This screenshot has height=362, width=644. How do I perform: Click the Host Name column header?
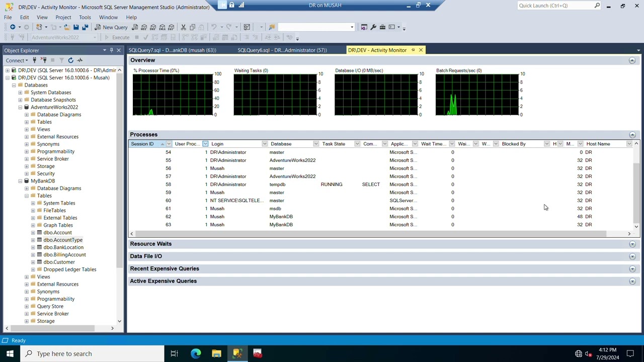pyautogui.click(x=598, y=144)
